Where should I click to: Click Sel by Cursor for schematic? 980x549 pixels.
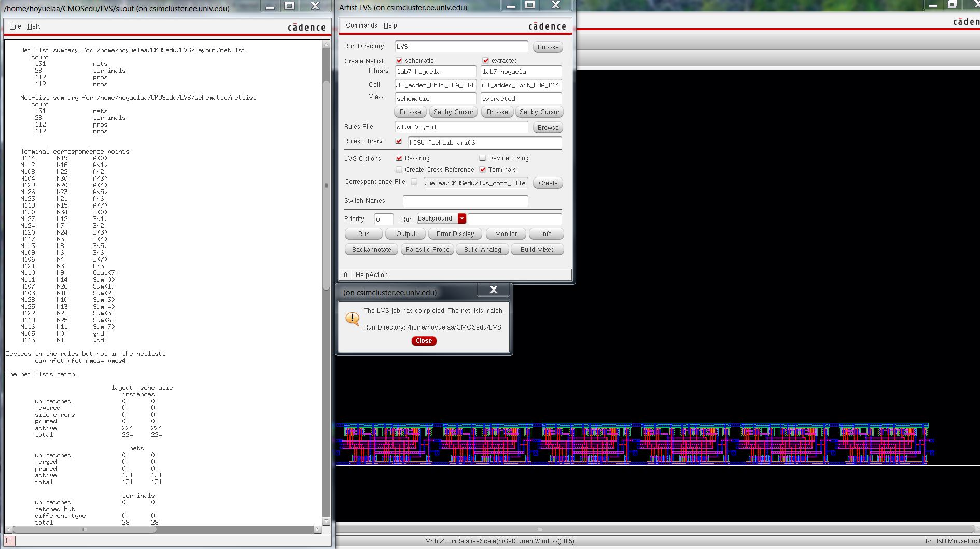(453, 112)
